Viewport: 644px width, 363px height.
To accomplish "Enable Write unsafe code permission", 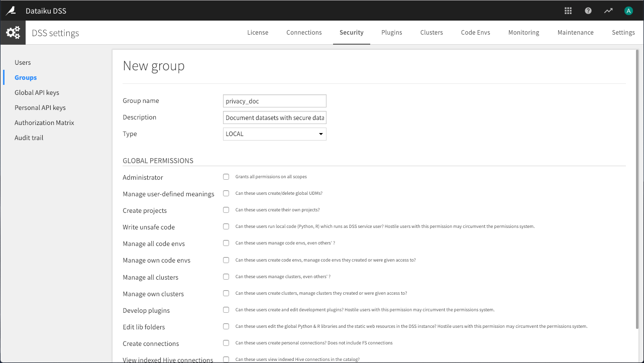I will [226, 226].
